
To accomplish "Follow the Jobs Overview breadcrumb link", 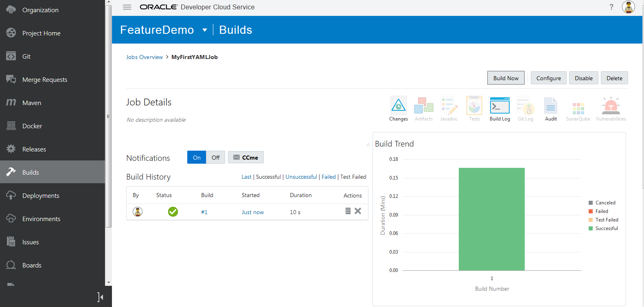I will [x=144, y=57].
